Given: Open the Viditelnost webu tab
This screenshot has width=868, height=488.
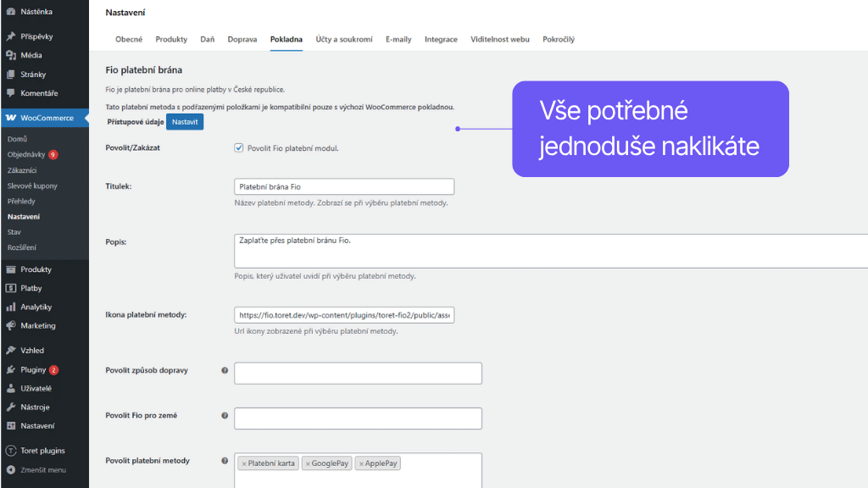Looking at the screenshot, I should click(500, 39).
